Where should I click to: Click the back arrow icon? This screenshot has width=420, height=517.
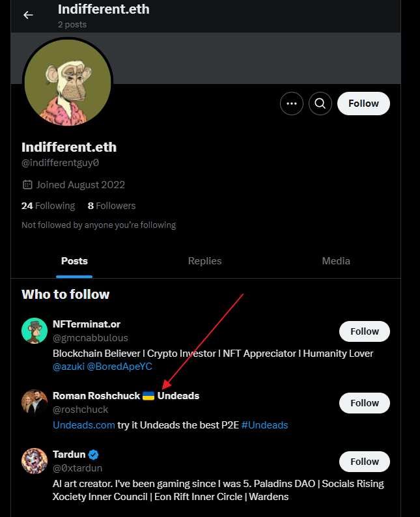[28, 15]
